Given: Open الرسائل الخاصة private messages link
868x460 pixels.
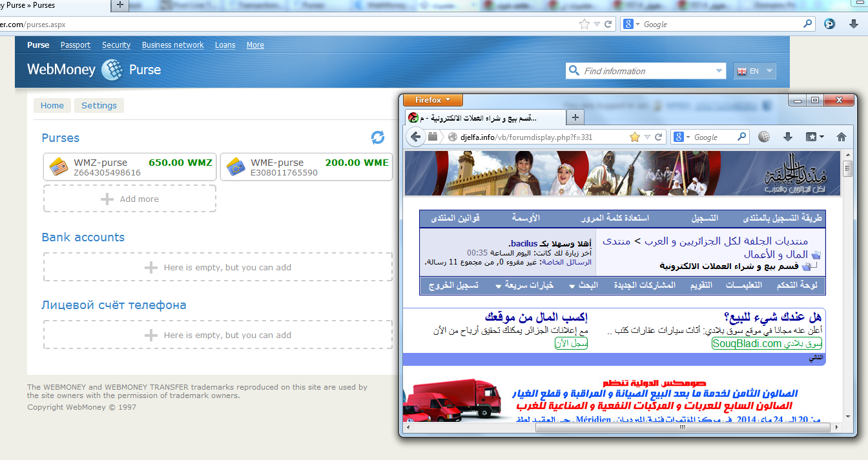Looking at the screenshot, I should [x=568, y=262].
